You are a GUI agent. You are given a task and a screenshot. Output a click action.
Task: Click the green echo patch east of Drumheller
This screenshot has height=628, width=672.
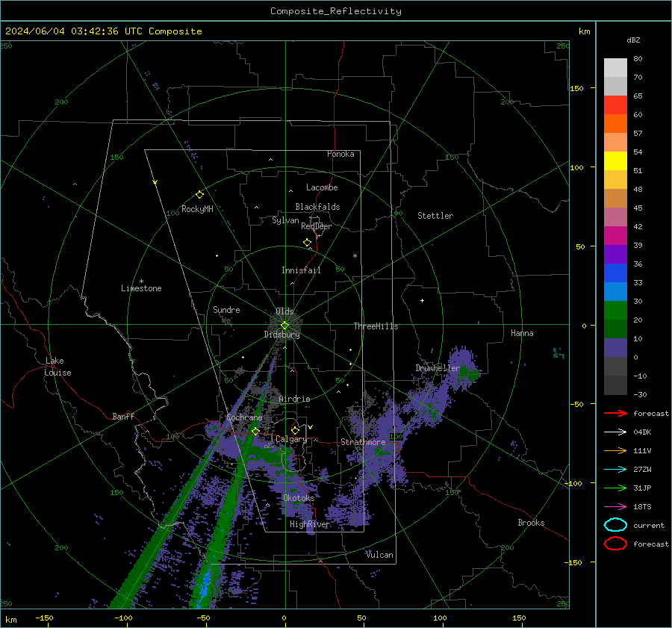468,376
